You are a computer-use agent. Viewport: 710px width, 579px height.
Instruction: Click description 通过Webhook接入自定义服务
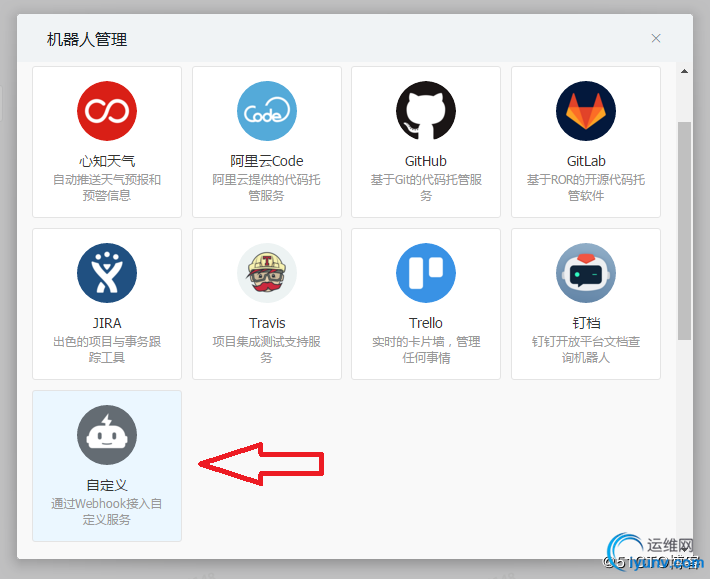(107, 512)
